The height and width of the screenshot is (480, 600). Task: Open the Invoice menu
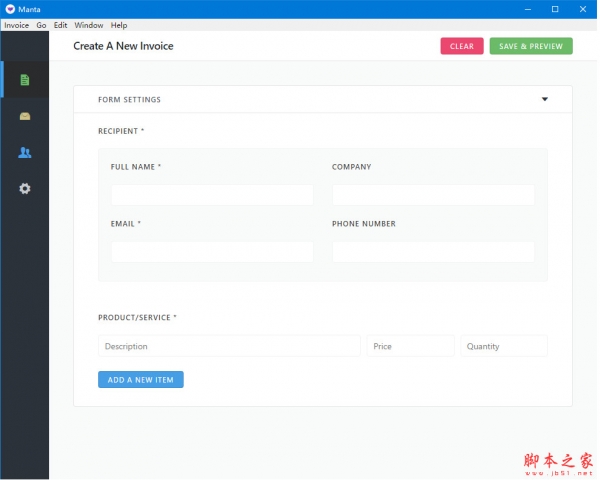click(16, 25)
